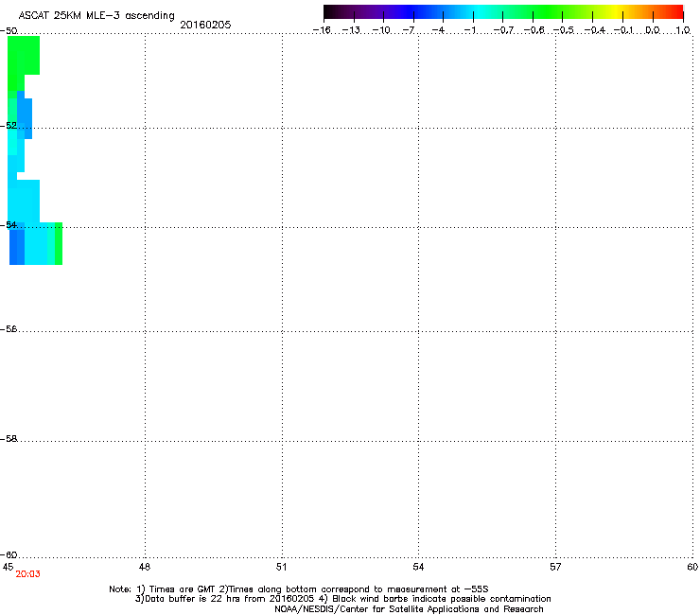Click the -7 colorbar scale label

[x=409, y=30]
